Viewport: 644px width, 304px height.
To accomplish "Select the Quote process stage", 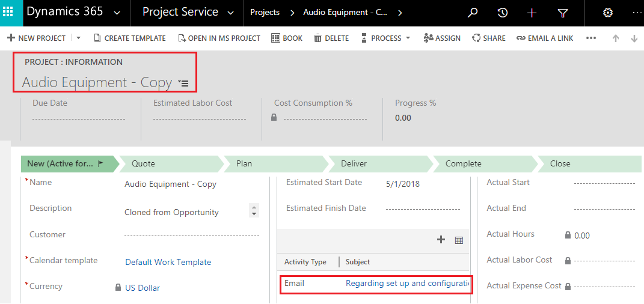I will (x=172, y=163).
